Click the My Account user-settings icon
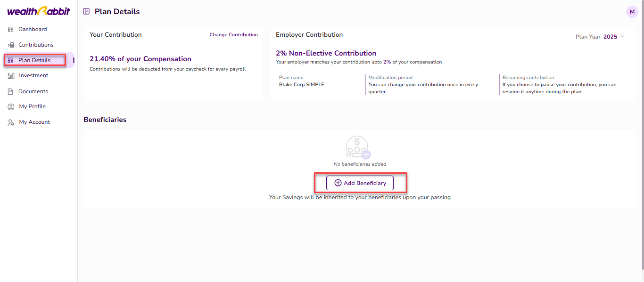Screen dimensions: 644x282 (x=10, y=122)
